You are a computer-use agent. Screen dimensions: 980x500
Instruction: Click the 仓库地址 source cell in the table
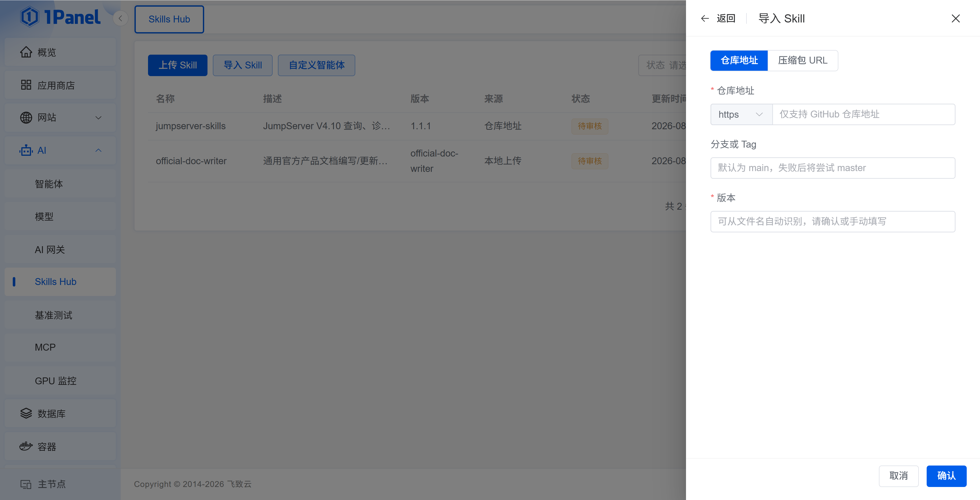503,126
